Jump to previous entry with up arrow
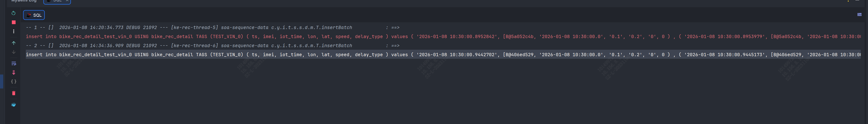 [13, 43]
